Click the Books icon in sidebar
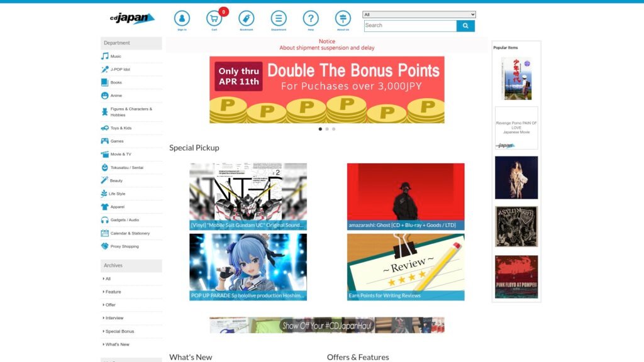The width and height of the screenshot is (644, 362). coord(105,82)
